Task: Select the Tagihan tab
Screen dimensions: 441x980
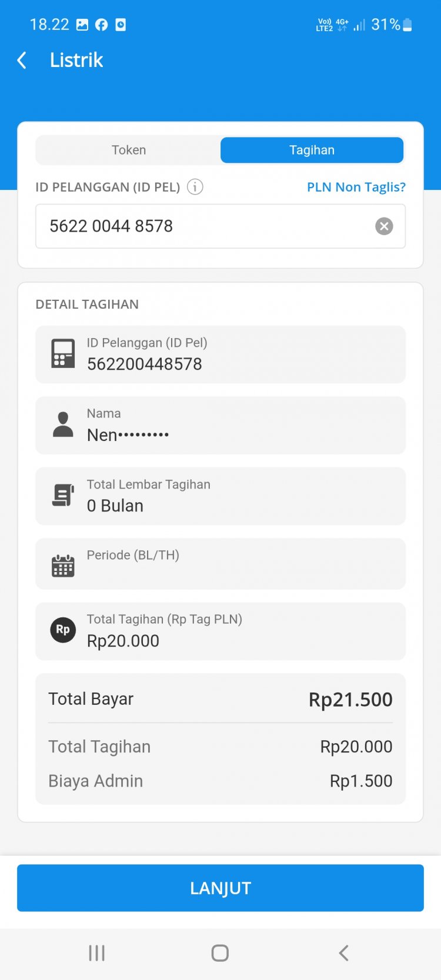Action: tap(312, 150)
